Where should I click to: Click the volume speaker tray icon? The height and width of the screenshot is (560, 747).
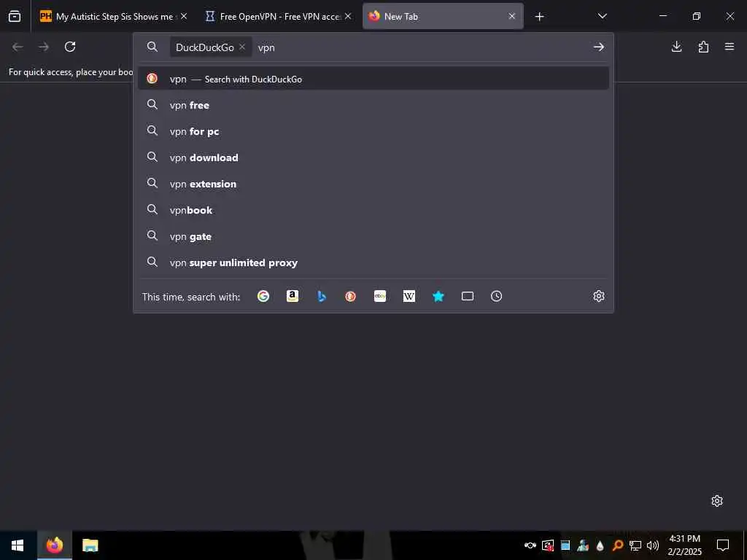tap(653, 545)
